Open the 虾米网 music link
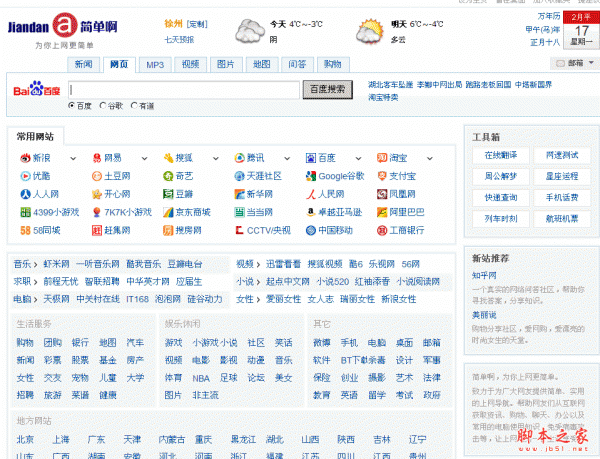Image resolution: width=600 pixels, height=459 pixels. tap(56, 264)
